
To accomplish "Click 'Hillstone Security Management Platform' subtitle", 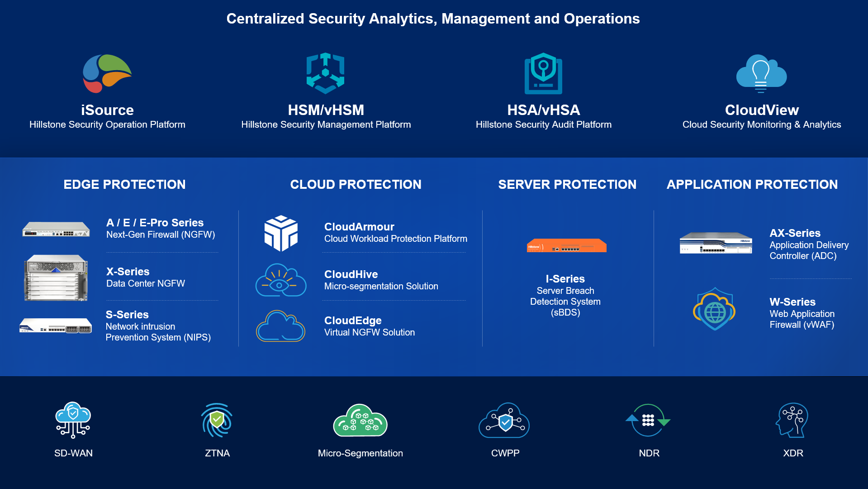I will (326, 125).
